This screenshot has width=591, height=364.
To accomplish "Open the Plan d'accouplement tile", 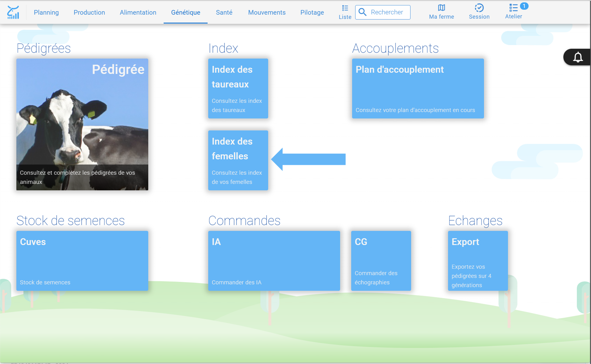I will click(418, 88).
